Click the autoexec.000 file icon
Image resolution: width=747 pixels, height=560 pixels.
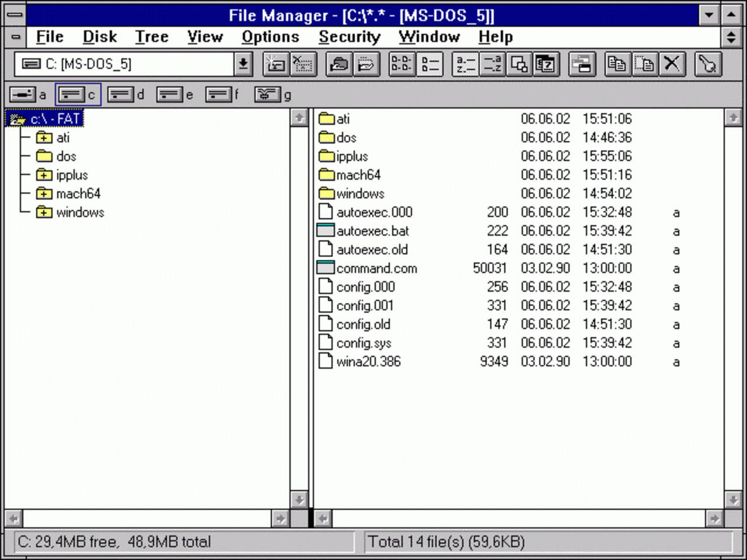click(325, 212)
